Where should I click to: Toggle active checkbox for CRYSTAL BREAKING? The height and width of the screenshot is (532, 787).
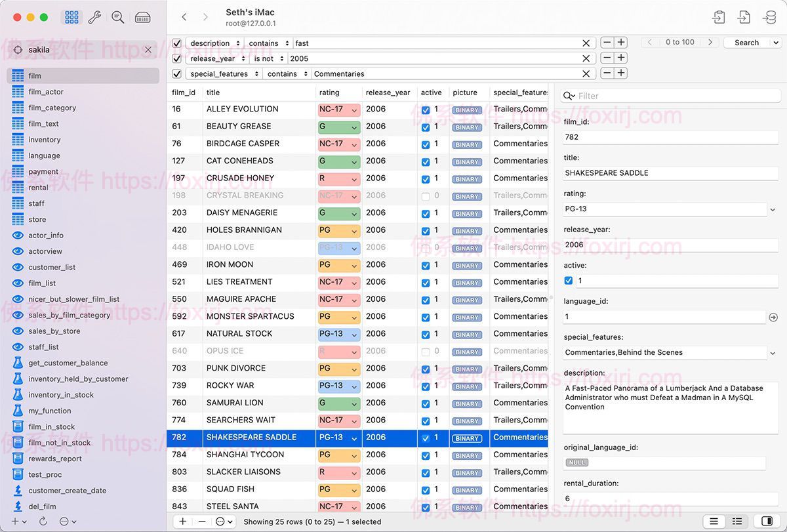pyautogui.click(x=426, y=196)
